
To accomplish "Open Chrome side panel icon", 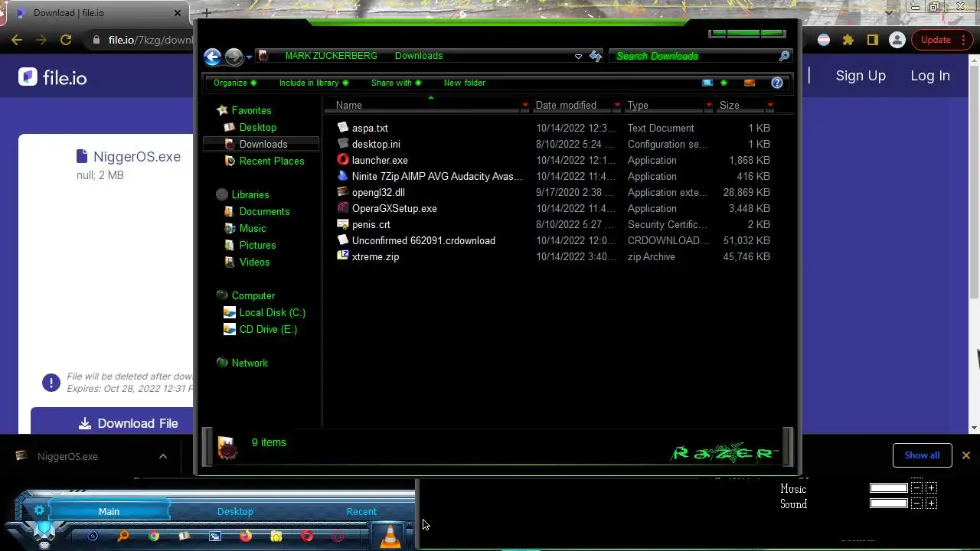I will coord(872,40).
